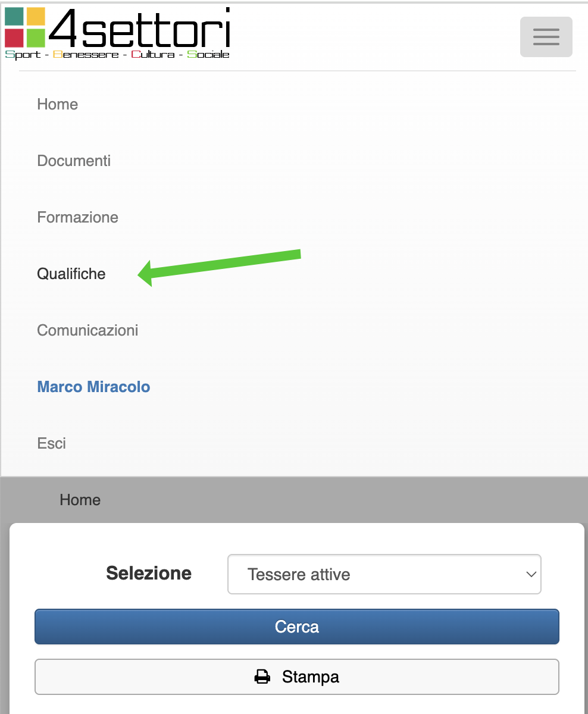Click the green arrow pointing at Qualifiche
588x714 pixels.
[220, 264]
